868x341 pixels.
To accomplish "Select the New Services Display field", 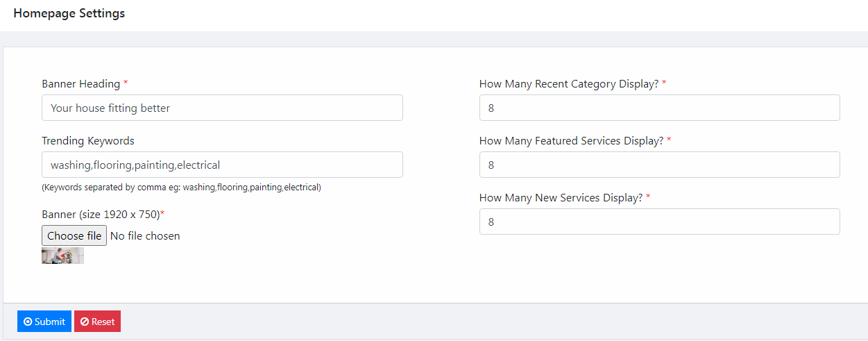I will 659,222.
